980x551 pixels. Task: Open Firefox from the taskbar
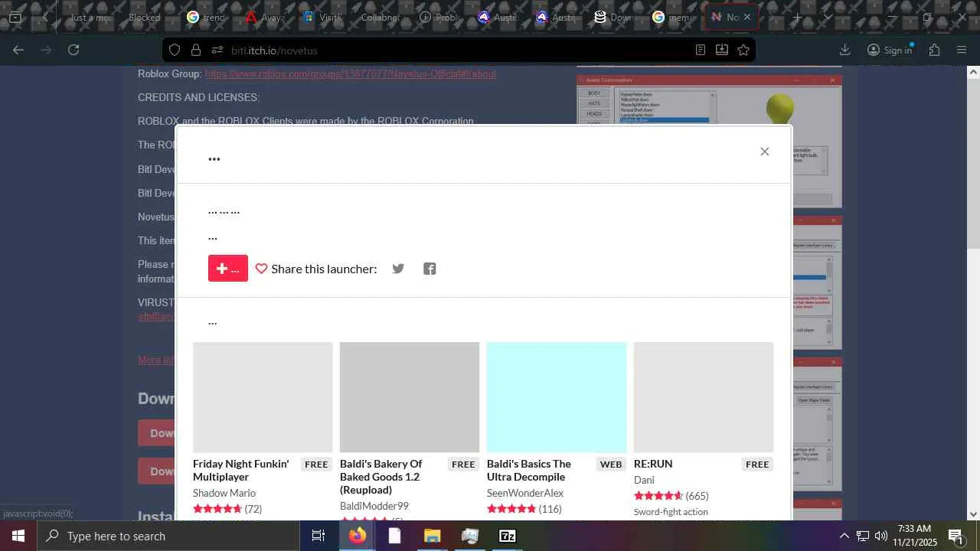(x=357, y=536)
